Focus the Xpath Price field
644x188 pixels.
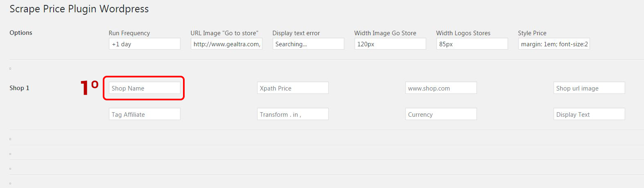point(292,88)
